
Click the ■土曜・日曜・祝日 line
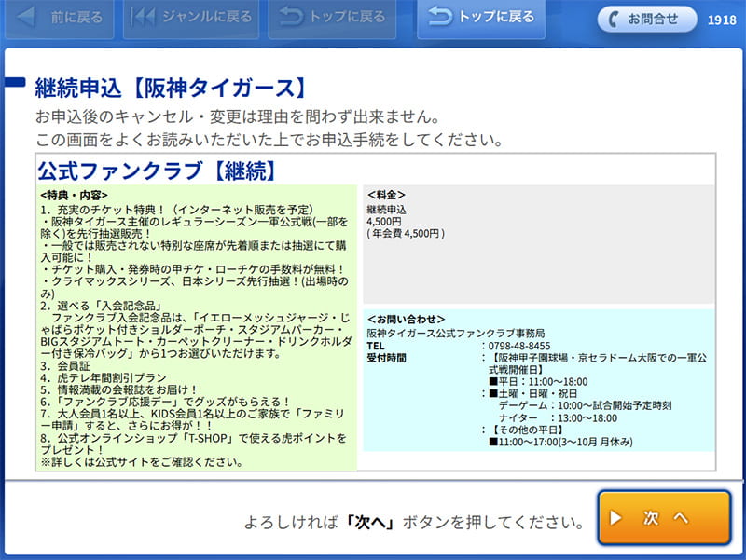pyautogui.click(x=532, y=393)
